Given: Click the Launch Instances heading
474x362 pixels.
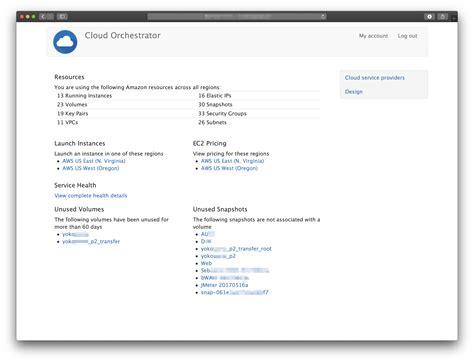Looking at the screenshot, I should click(80, 144).
